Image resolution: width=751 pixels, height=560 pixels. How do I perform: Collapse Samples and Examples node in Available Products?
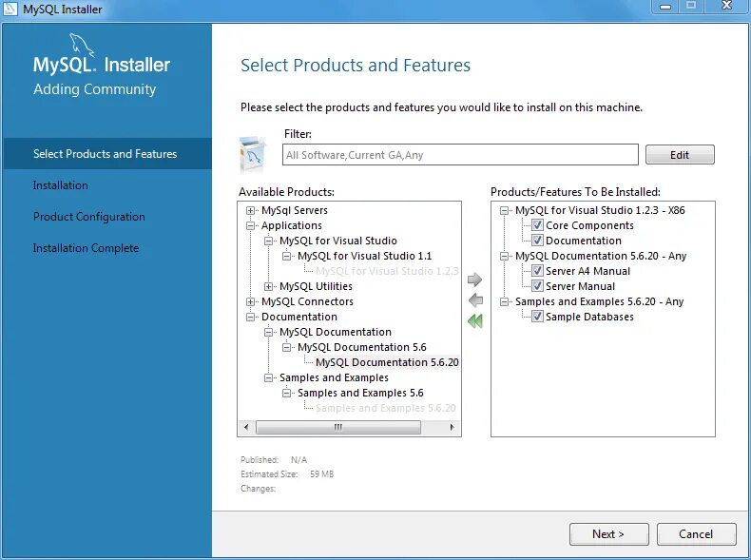269,378
